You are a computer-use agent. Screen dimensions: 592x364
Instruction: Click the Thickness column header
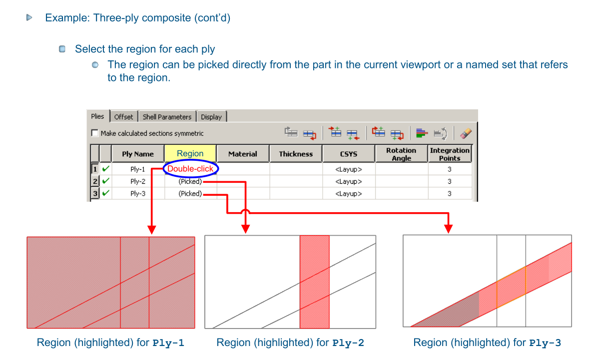click(296, 154)
